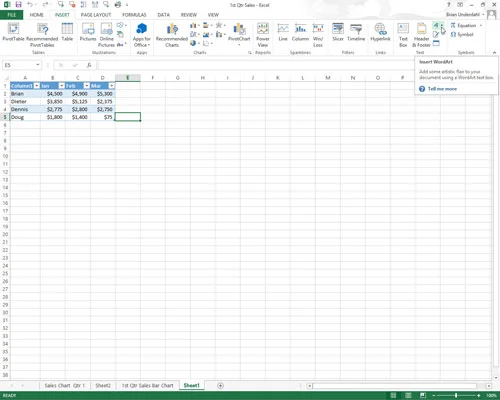Expand the Name Box dropdown
Viewport: 500px width, 400px height.
click(38, 65)
